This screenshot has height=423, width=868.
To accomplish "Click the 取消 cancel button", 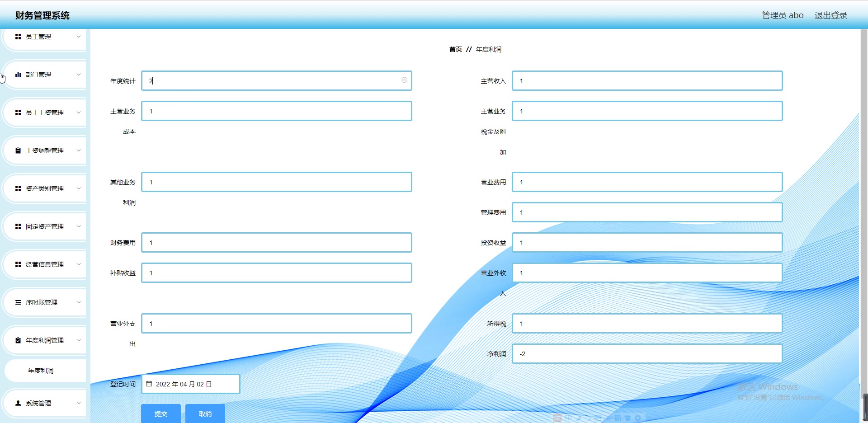I will (205, 414).
